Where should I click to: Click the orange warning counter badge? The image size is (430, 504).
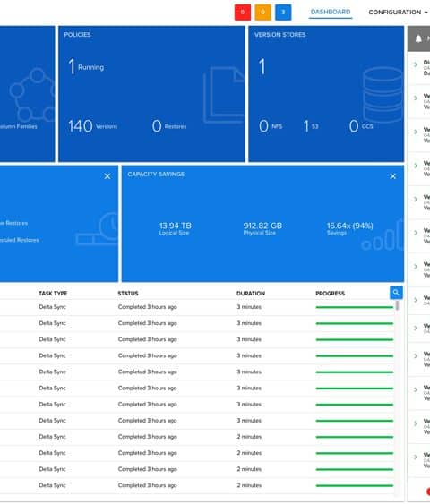point(262,13)
